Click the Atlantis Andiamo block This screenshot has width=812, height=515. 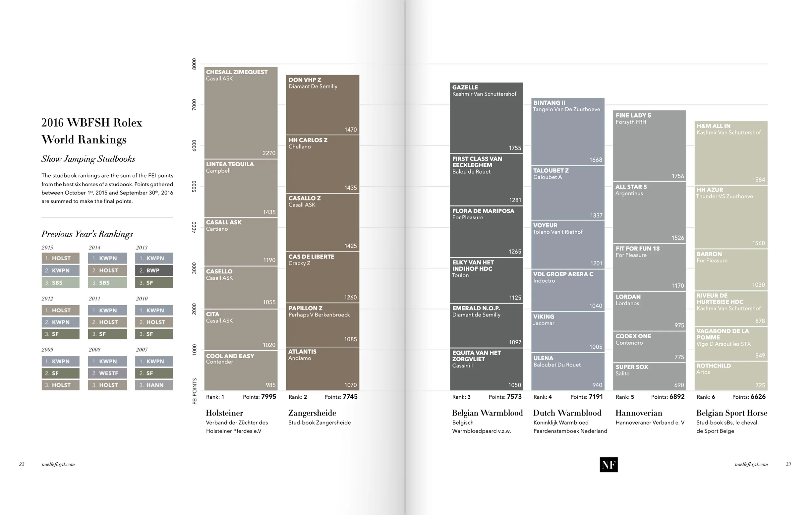(322, 369)
